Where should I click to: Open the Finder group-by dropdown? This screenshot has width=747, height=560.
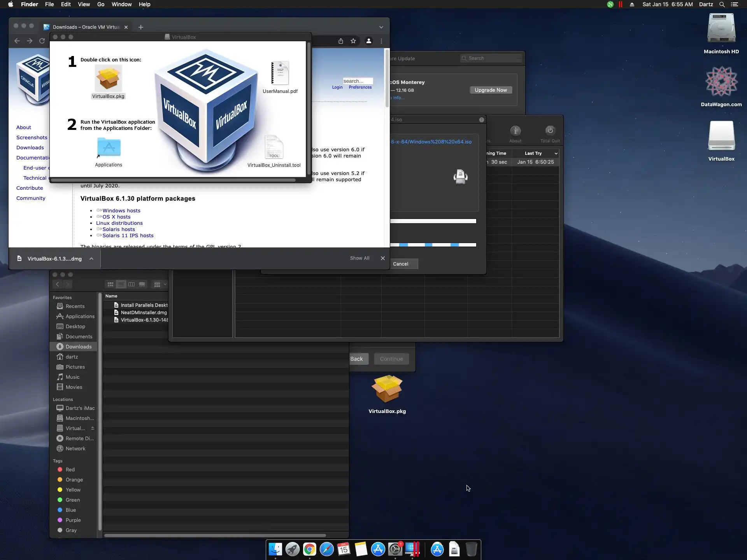pyautogui.click(x=160, y=284)
